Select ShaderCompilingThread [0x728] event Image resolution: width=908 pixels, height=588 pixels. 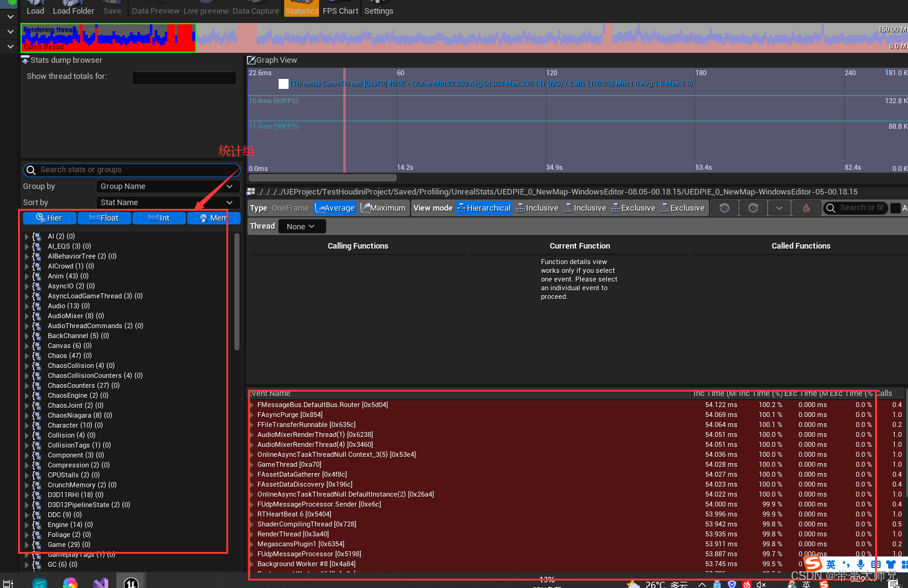[307, 525]
